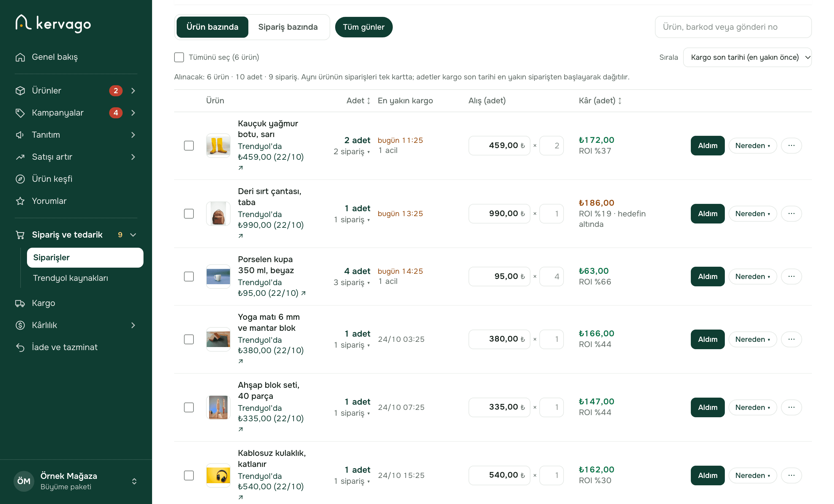Click the Tüm günler filter button
The width and height of the screenshot is (834, 504).
pos(364,27)
